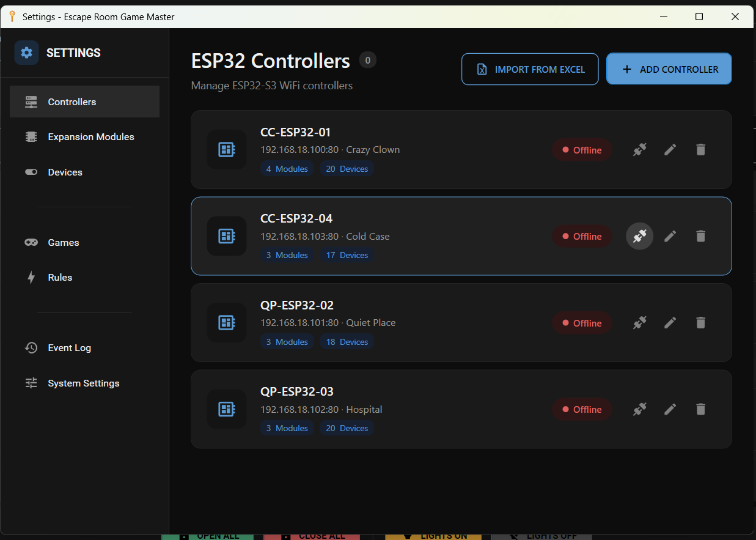This screenshot has height=540, width=756.
Task: Edit the CC-ESP32-04 controller
Action: coord(670,236)
